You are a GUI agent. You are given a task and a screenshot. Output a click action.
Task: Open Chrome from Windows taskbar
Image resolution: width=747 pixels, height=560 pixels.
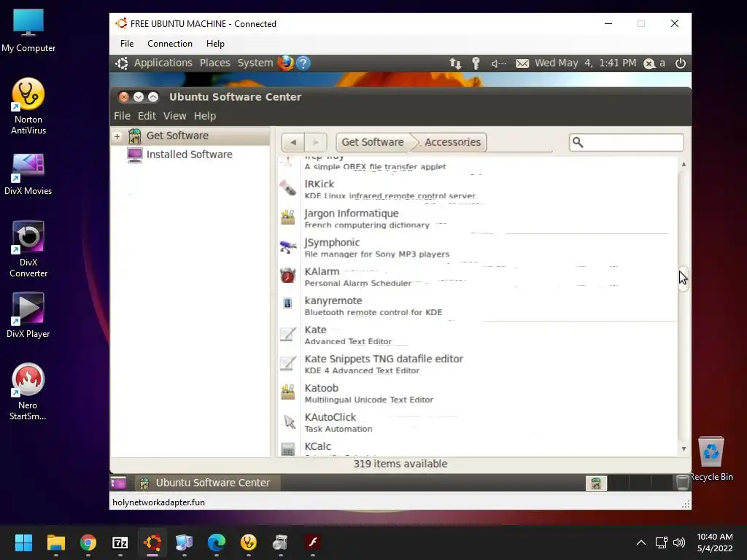click(88, 542)
